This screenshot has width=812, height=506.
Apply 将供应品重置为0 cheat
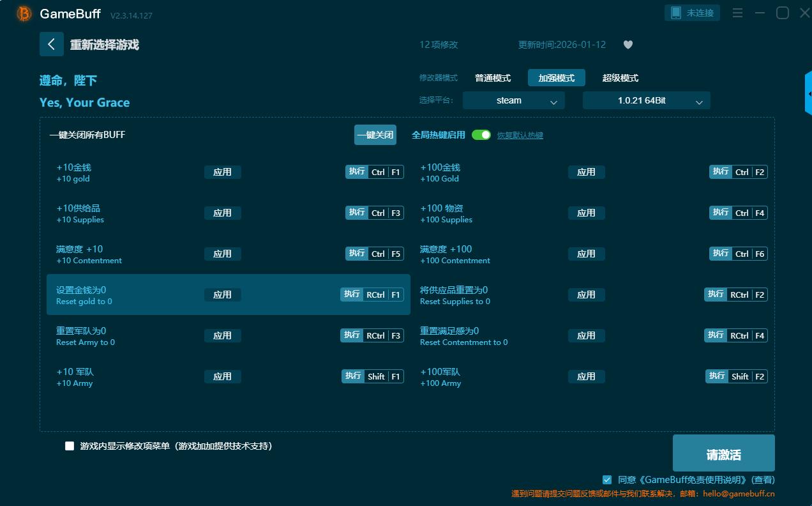tap(587, 295)
